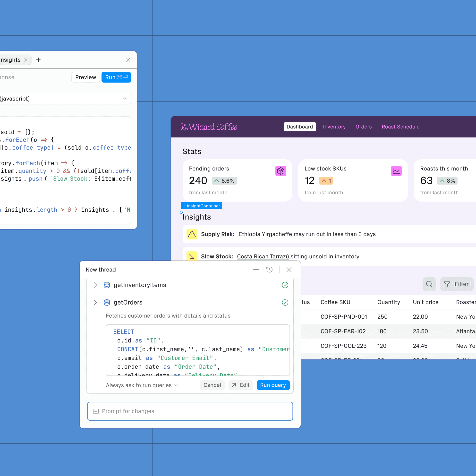Toggle the getOrders success checkmark

285,303
